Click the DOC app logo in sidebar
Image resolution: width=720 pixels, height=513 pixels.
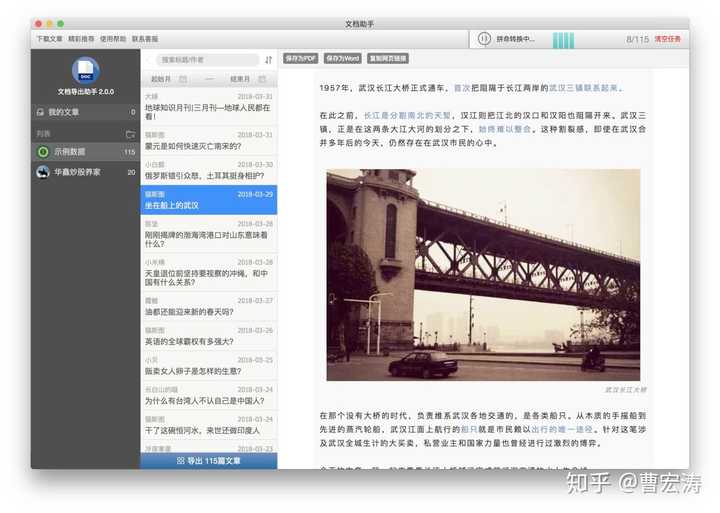85,70
